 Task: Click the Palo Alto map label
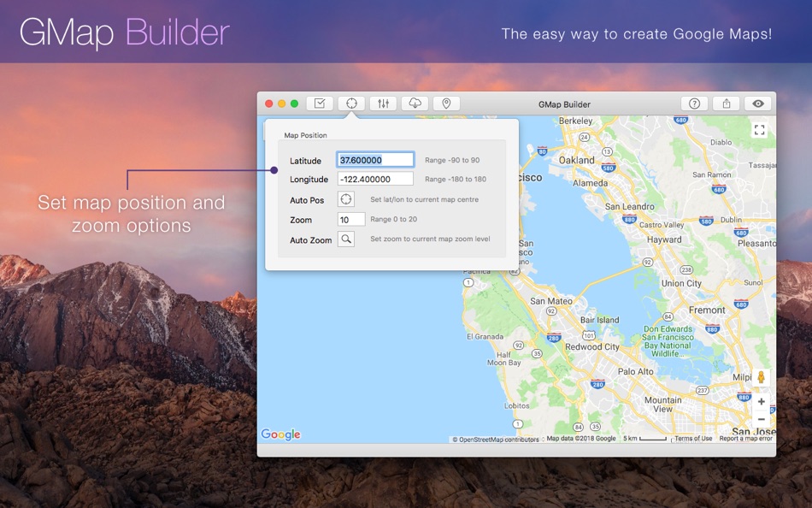[635, 371]
